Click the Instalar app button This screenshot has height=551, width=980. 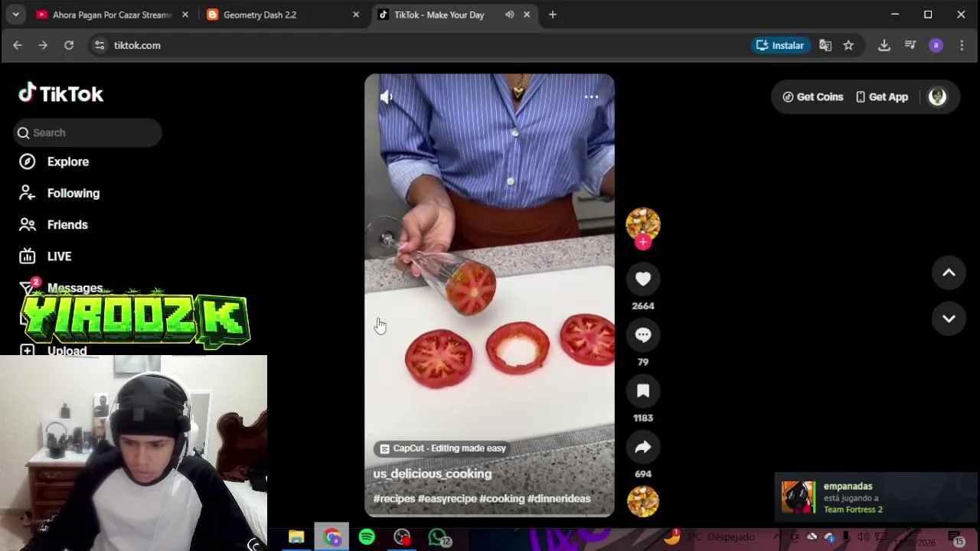click(780, 45)
